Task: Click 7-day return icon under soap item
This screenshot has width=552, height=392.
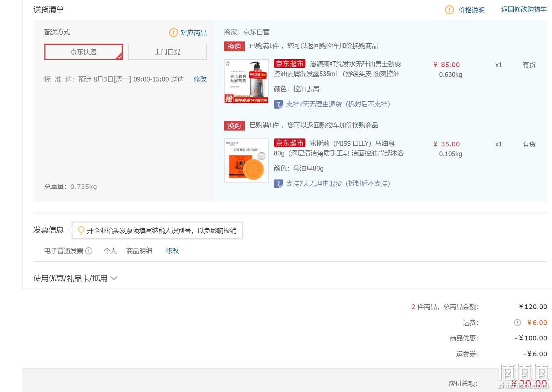Action: [278, 184]
